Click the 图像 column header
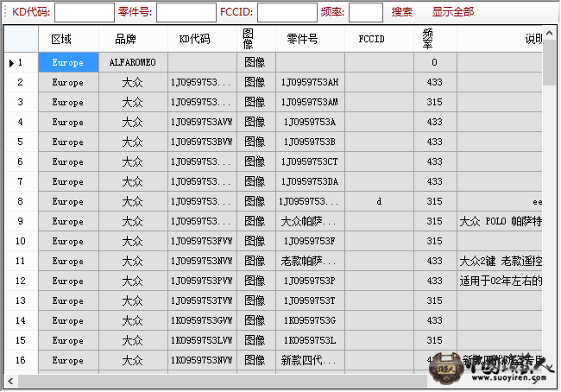This screenshot has width=561, height=392. (256, 39)
